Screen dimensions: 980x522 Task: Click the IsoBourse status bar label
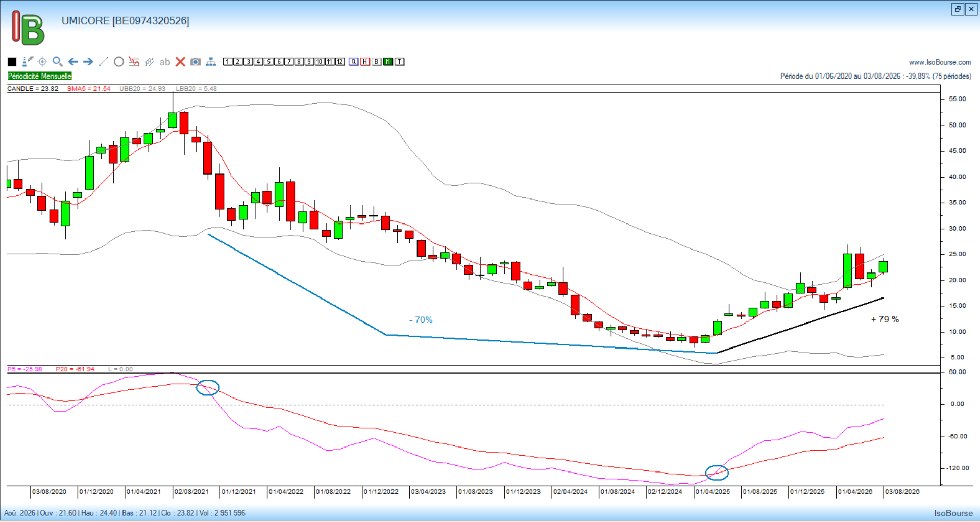953,513
